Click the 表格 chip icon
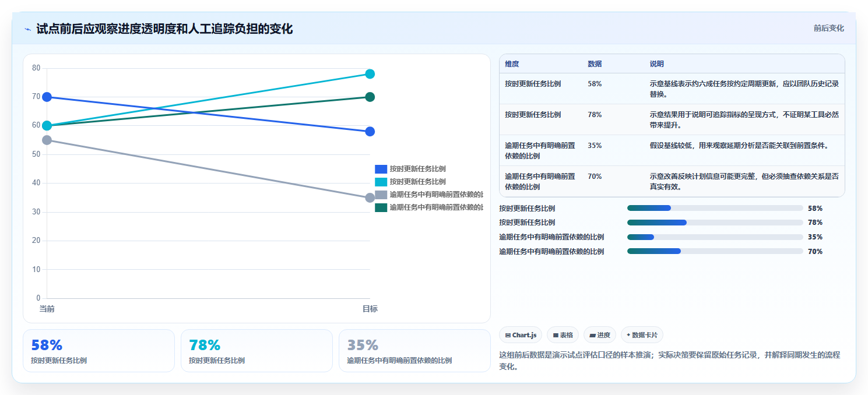 point(556,336)
